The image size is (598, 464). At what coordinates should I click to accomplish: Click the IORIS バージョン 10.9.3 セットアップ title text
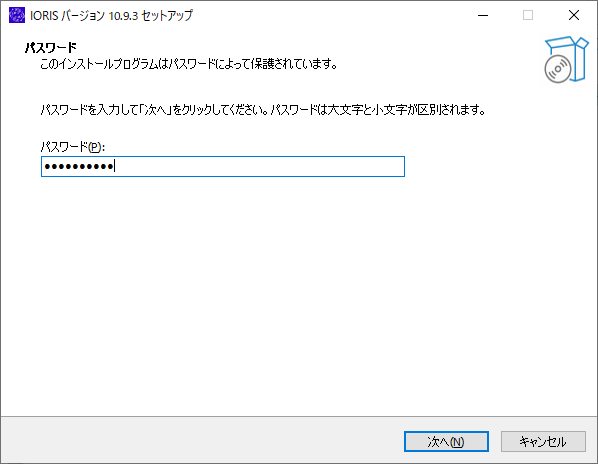tap(111, 16)
